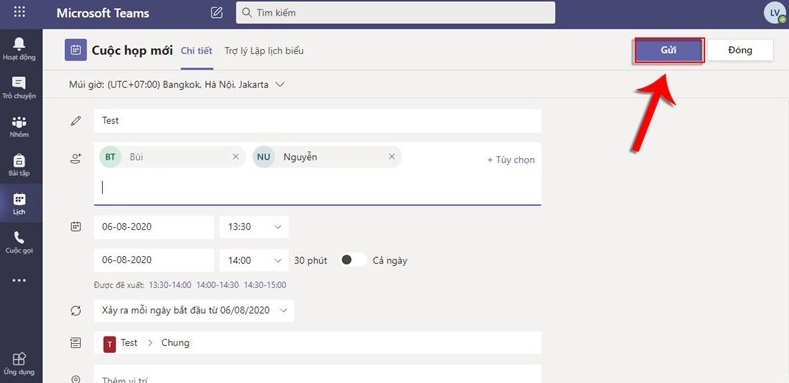Screen dimensions: 789x383
Task: Click the BT avatar of Bùi
Action: [110, 157]
